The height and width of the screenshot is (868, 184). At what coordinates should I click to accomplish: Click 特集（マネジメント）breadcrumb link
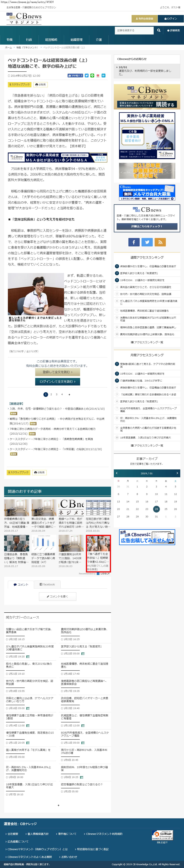[x=27, y=48]
